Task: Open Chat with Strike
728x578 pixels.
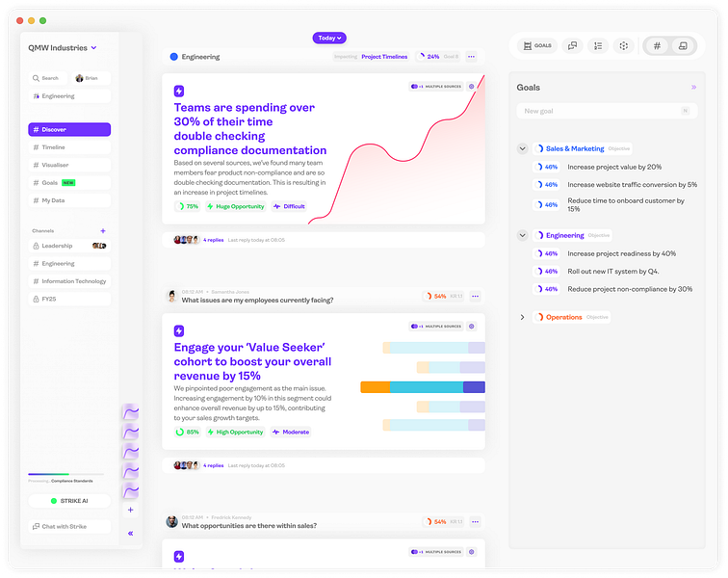Action: click(69, 526)
